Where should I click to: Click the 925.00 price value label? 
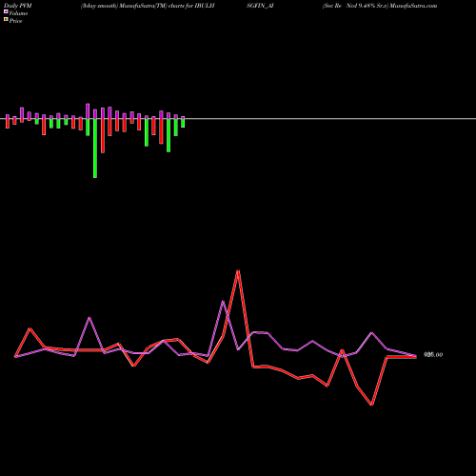[x=433, y=355]
